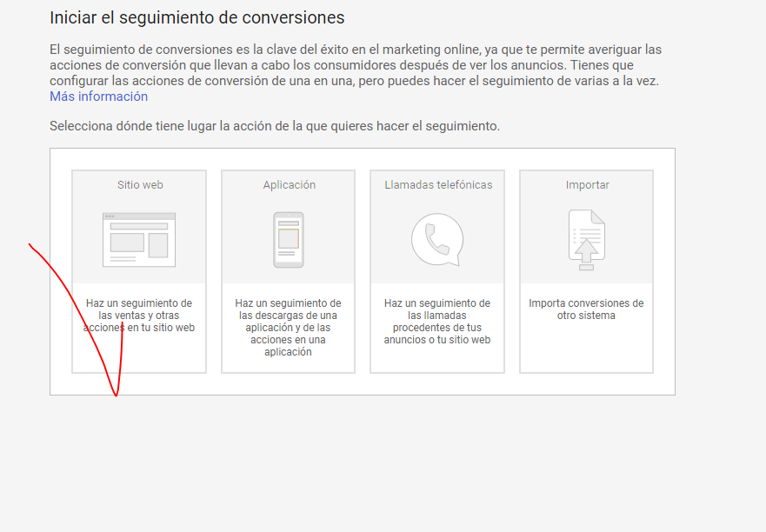Click the description about calls from your ads
766x532 pixels.
tap(437, 322)
